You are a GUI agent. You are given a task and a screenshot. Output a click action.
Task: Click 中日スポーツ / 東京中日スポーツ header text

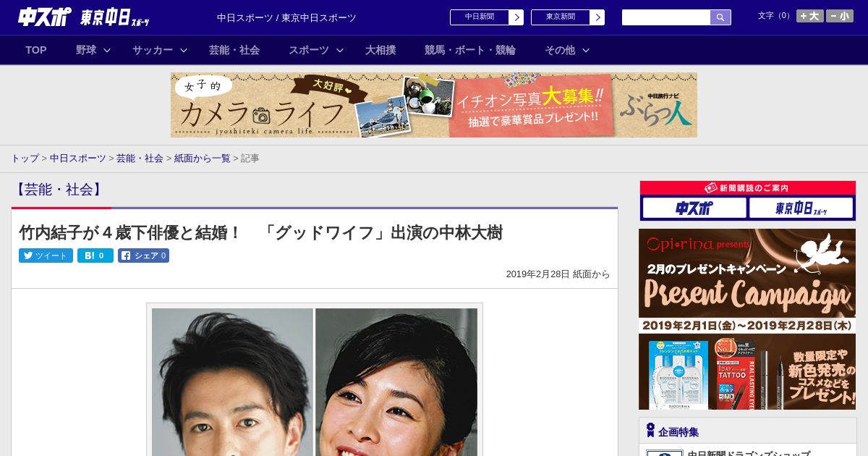pyautogui.click(x=286, y=17)
